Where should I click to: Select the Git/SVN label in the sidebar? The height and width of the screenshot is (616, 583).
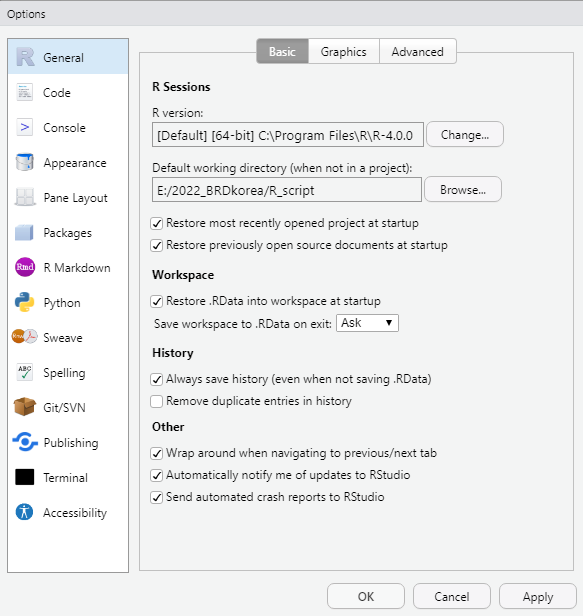[x=64, y=407]
